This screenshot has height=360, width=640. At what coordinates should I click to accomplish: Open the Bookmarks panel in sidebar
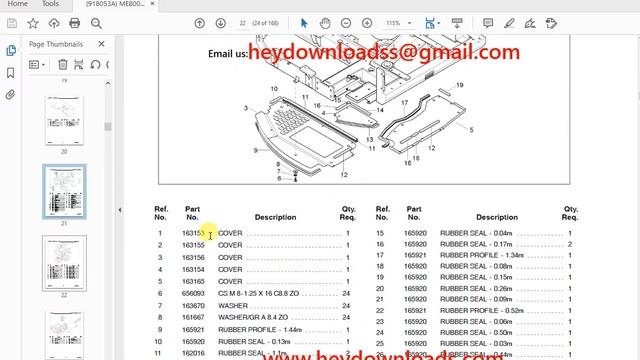click(x=11, y=73)
